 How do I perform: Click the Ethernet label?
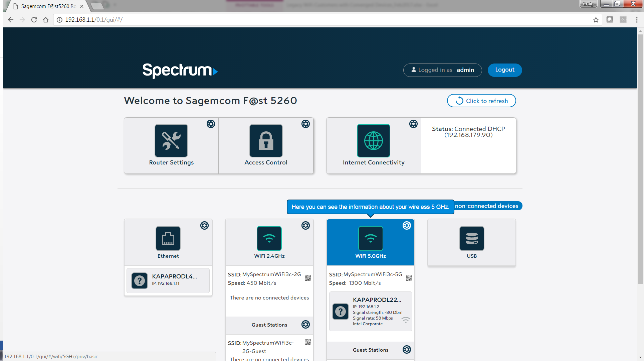(168, 256)
